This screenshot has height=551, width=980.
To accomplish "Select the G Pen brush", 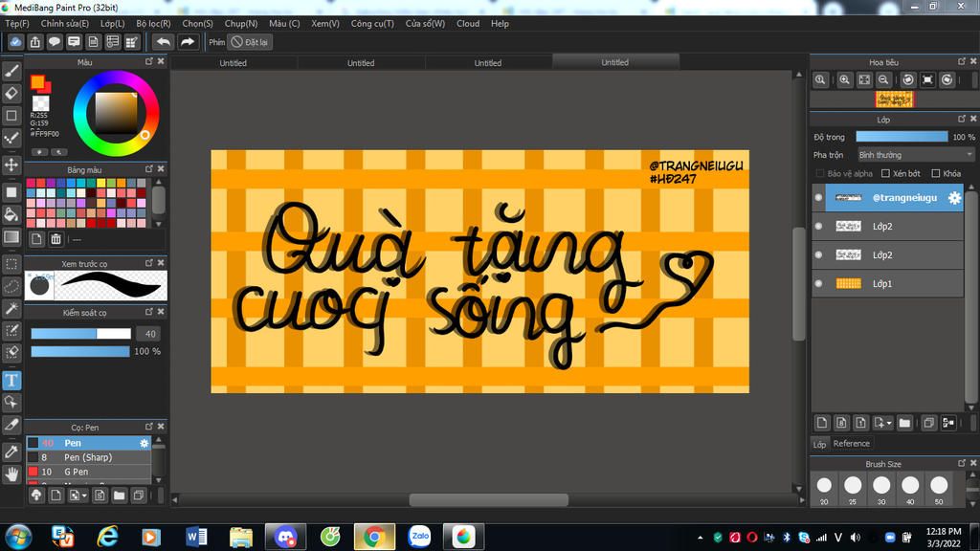I will point(88,472).
